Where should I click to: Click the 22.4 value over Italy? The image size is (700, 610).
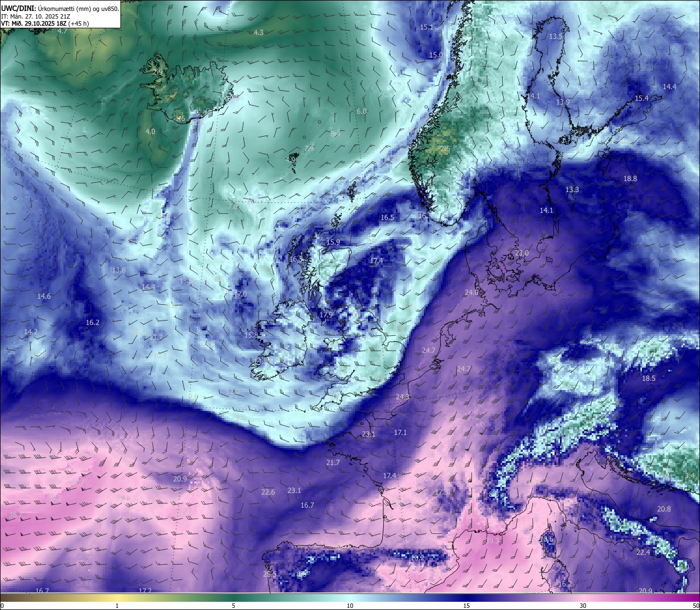pos(643,553)
